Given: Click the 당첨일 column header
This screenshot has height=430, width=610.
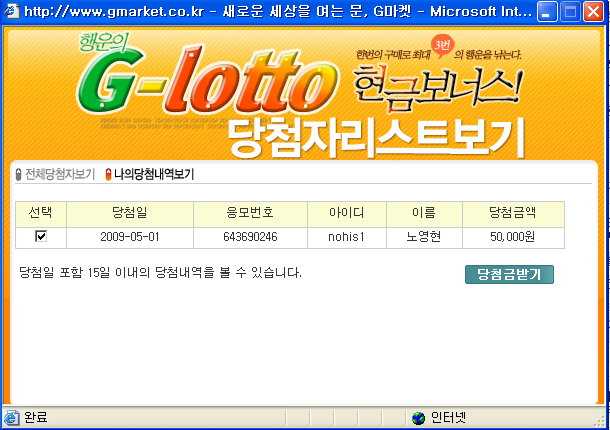Looking at the screenshot, I should tap(130, 214).
